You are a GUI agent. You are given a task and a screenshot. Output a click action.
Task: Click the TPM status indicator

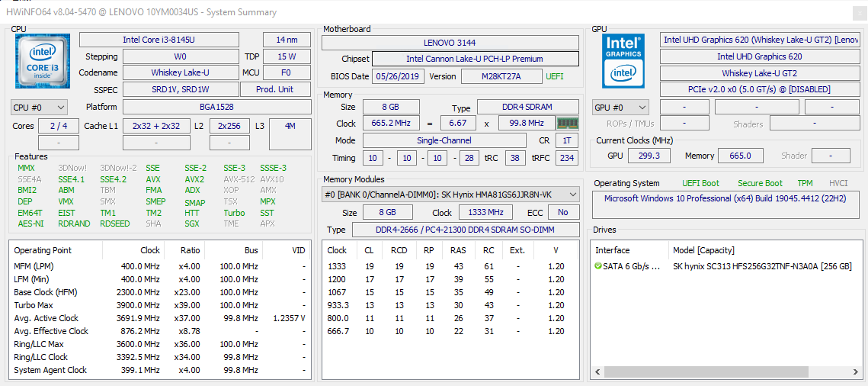pos(805,183)
